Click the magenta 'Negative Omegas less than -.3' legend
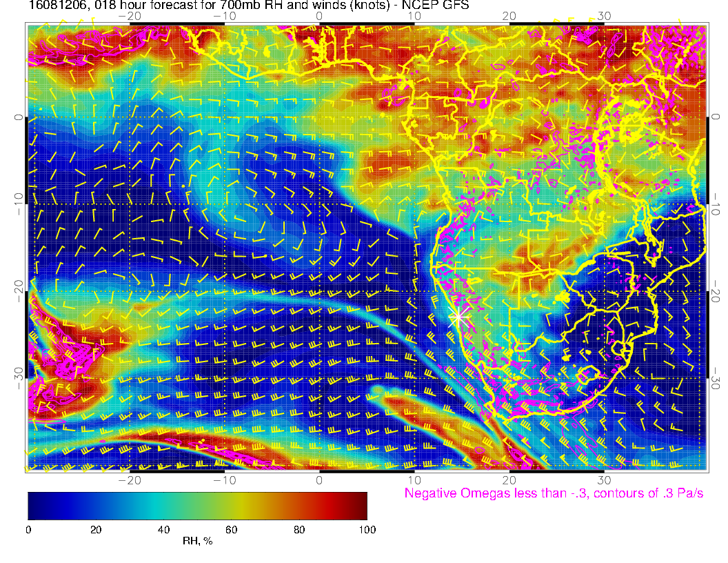The width and height of the screenshot is (728, 563). [x=554, y=493]
